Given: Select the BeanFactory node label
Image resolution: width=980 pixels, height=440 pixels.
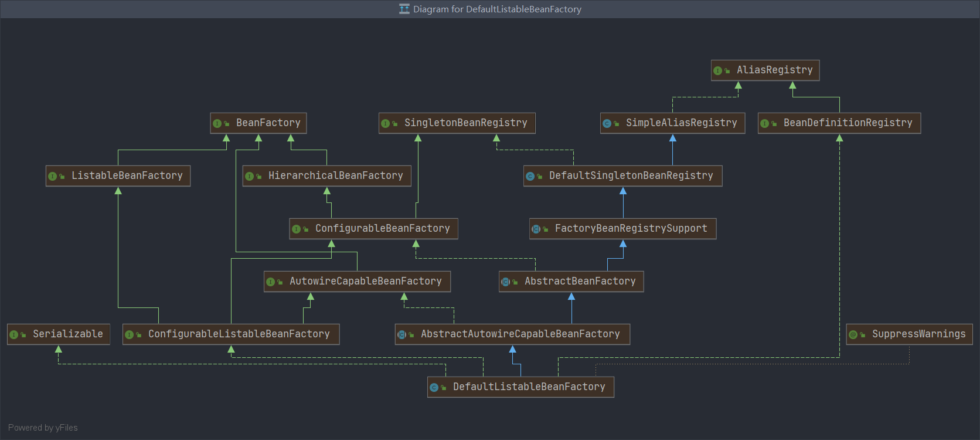Looking at the screenshot, I should click(268, 123).
